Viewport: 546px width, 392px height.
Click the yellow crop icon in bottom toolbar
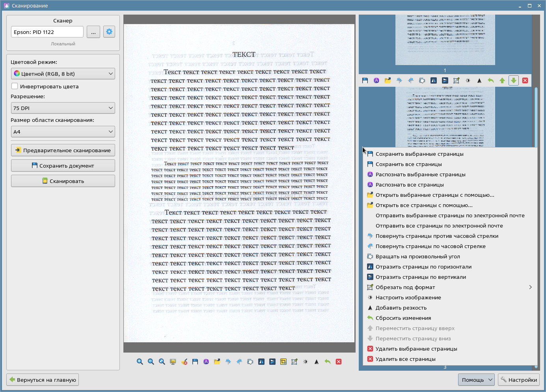(x=283, y=362)
